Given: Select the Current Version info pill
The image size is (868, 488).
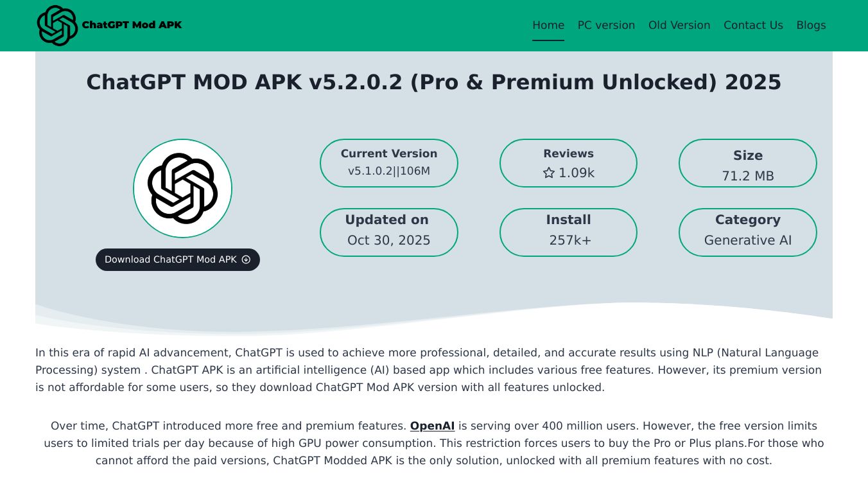Looking at the screenshot, I should (388, 163).
